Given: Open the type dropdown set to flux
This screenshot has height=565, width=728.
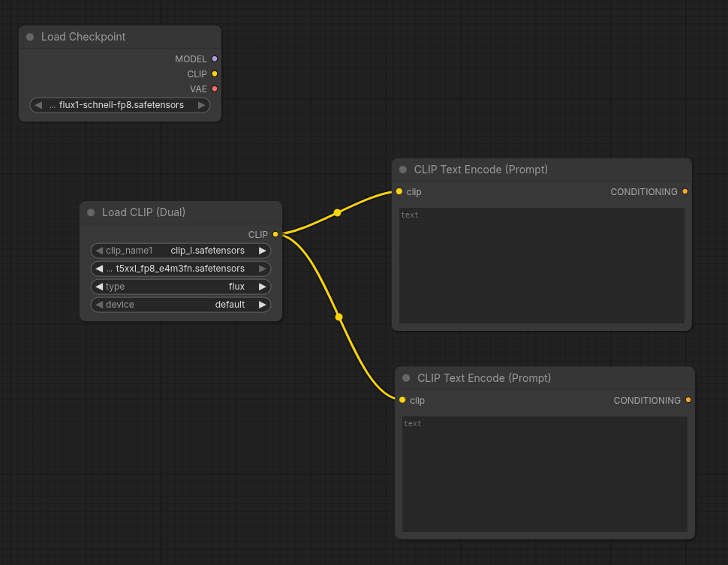Looking at the screenshot, I should tap(181, 287).
